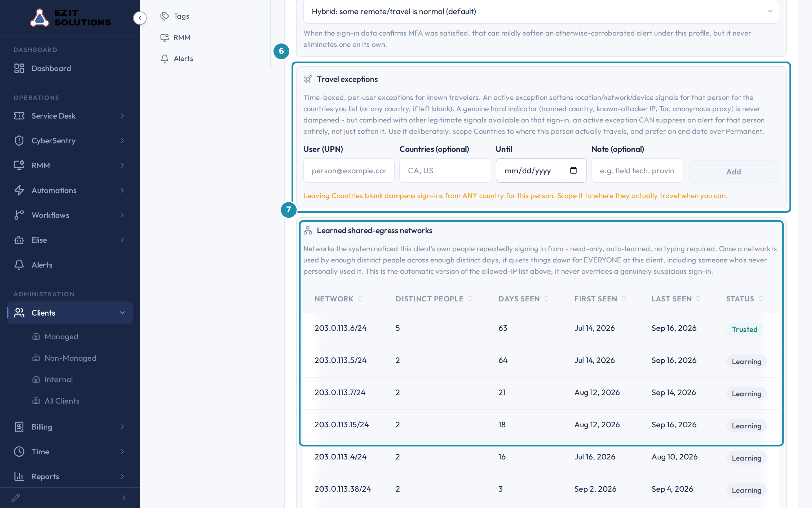The image size is (812, 508).
Task: Click the Trusted status badge
Action: point(745,329)
